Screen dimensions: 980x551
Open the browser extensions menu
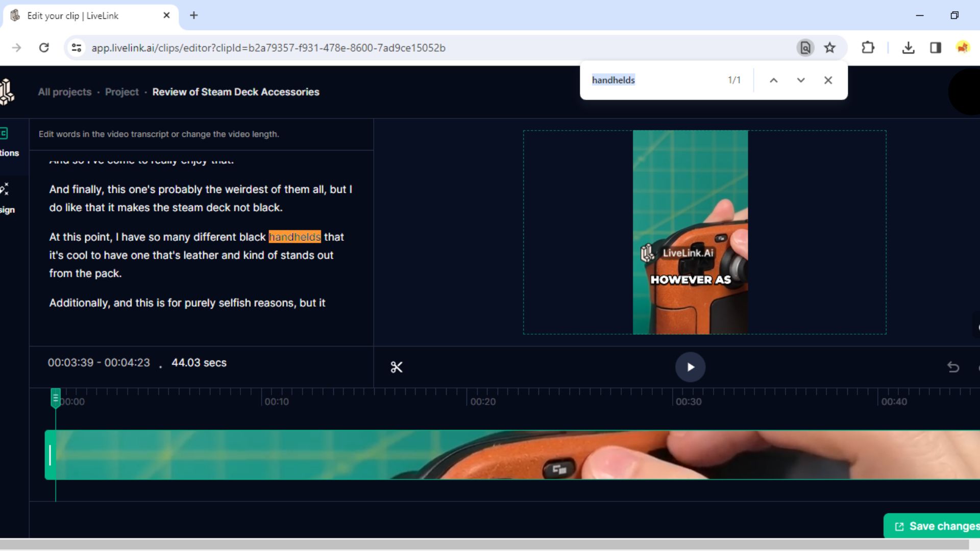tap(868, 48)
